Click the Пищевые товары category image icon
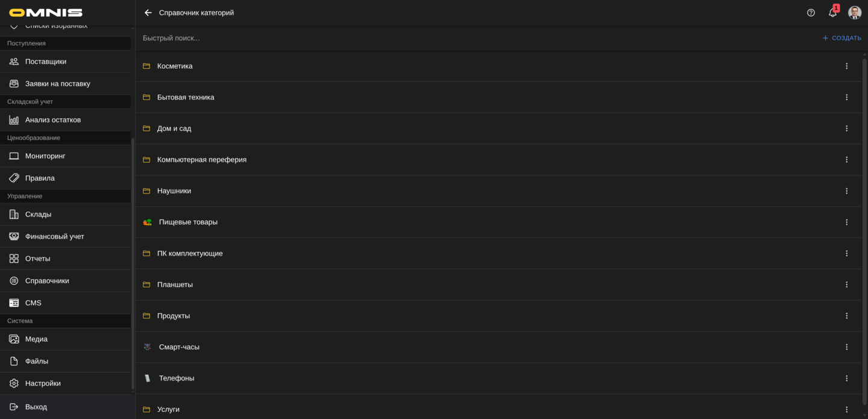 147,222
